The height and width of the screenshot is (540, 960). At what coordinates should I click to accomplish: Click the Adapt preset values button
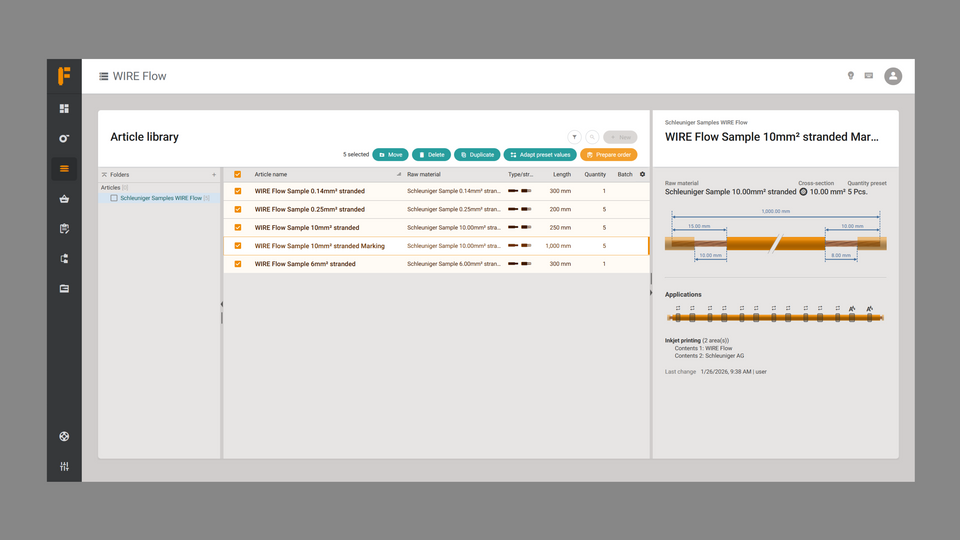[539, 155]
